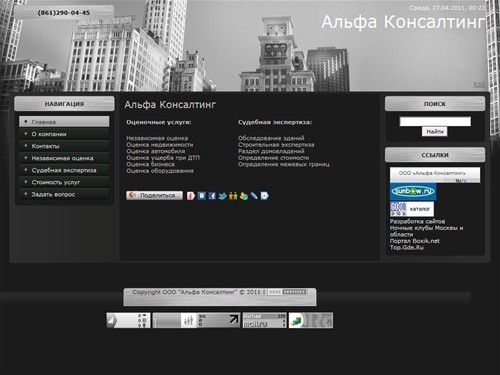Click the Судебная экспертиза column heading
Image resolution: width=500 pixels, height=375 pixels.
(x=275, y=122)
